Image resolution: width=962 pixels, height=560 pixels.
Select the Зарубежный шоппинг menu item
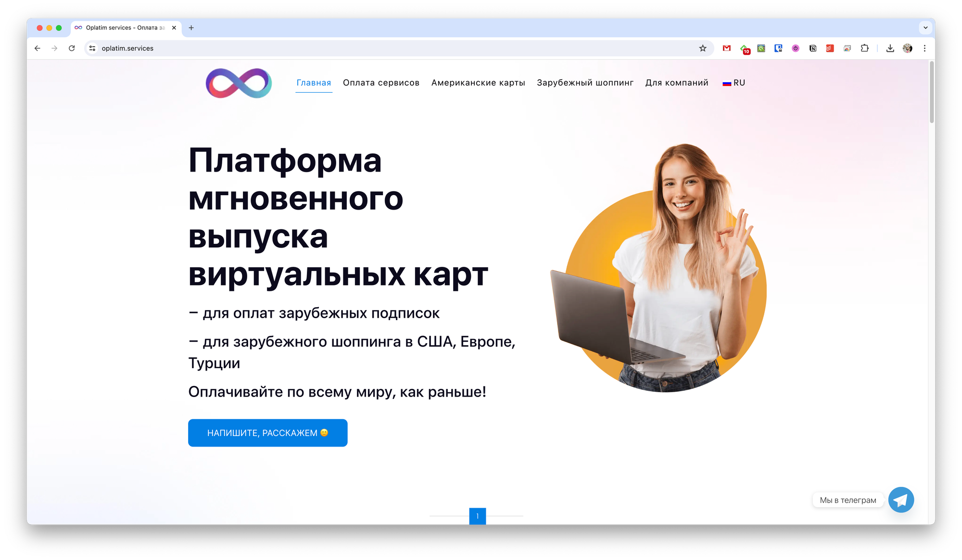click(x=585, y=83)
